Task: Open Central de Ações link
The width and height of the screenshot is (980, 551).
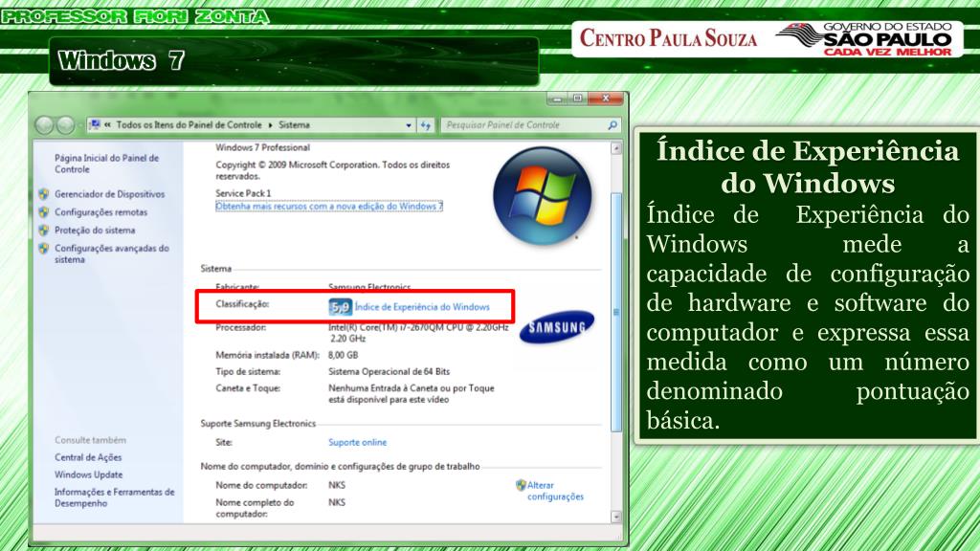Action: (x=88, y=457)
